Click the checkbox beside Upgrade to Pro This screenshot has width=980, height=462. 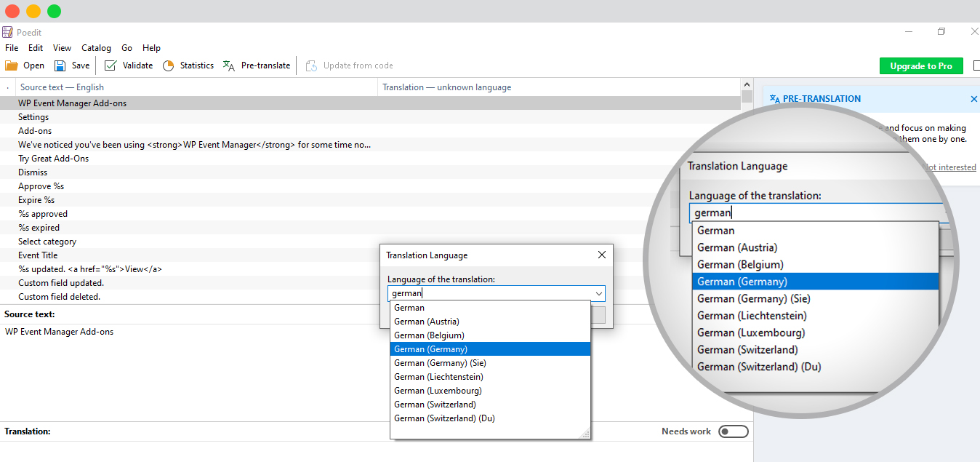tap(977, 65)
